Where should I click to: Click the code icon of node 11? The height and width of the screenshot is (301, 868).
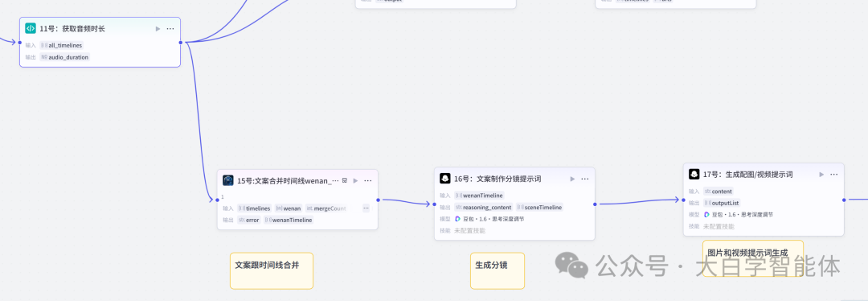pyautogui.click(x=31, y=28)
